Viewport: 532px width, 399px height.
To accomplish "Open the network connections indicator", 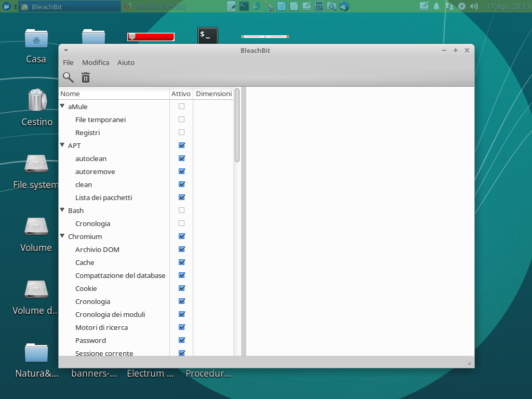I will click(x=449, y=6).
